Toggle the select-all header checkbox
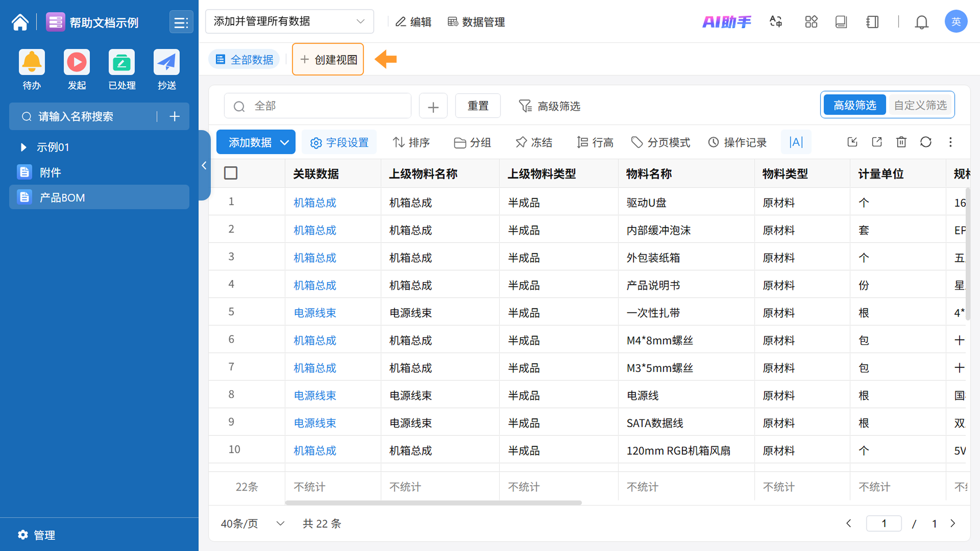Image resolution: width=980 pixels, height=551 pixels. 230,173
